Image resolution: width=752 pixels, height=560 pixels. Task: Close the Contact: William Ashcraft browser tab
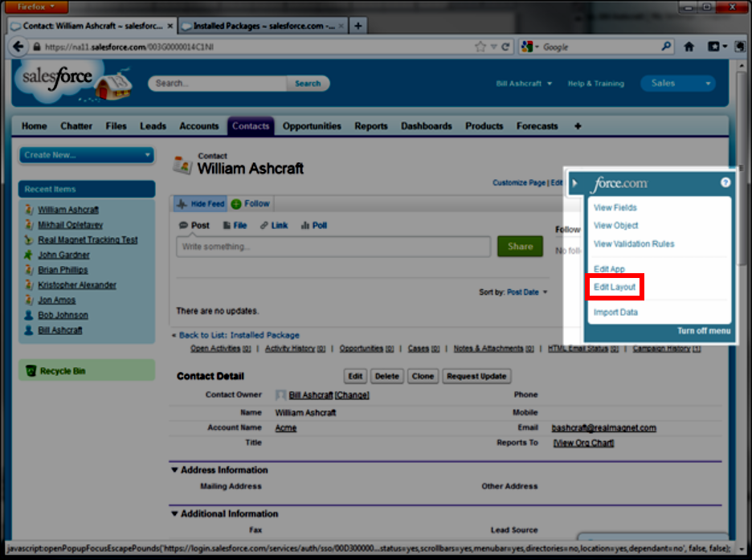[170, 26]
